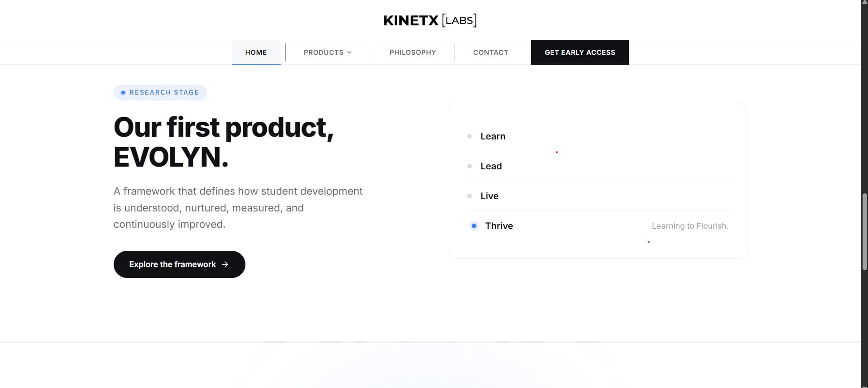The height and width of the screenshot is (388, 868).
Task: Click the page vertical scrollbar thumb
Action: (864, 232)
